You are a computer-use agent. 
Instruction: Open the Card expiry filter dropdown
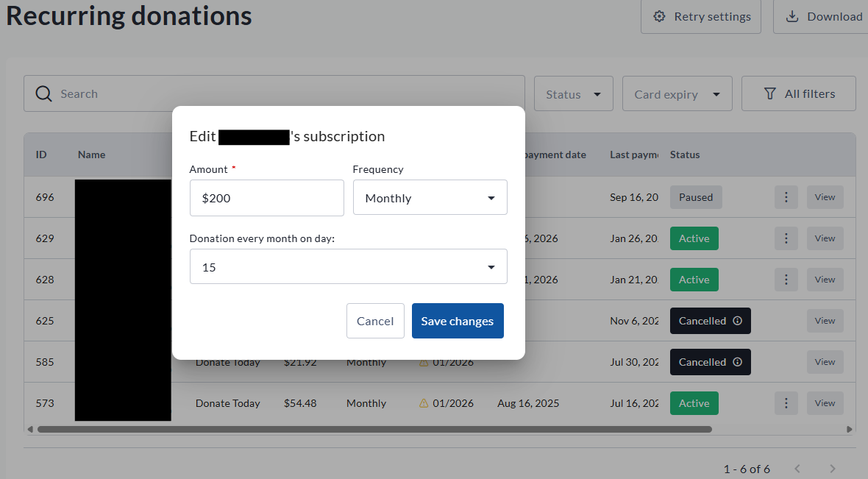(677, 94)
